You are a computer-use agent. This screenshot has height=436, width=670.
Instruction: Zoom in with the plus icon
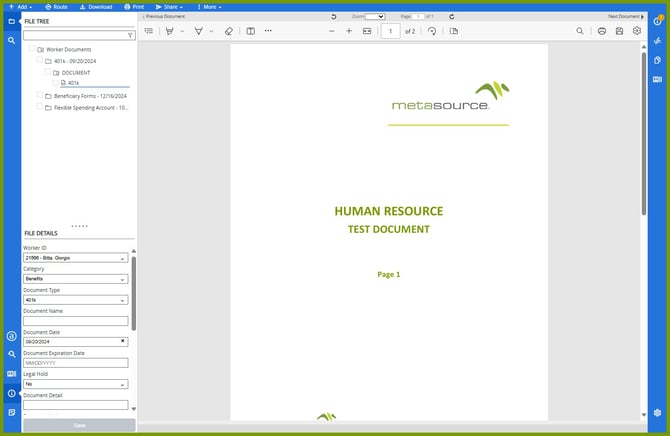pos(349,31)
